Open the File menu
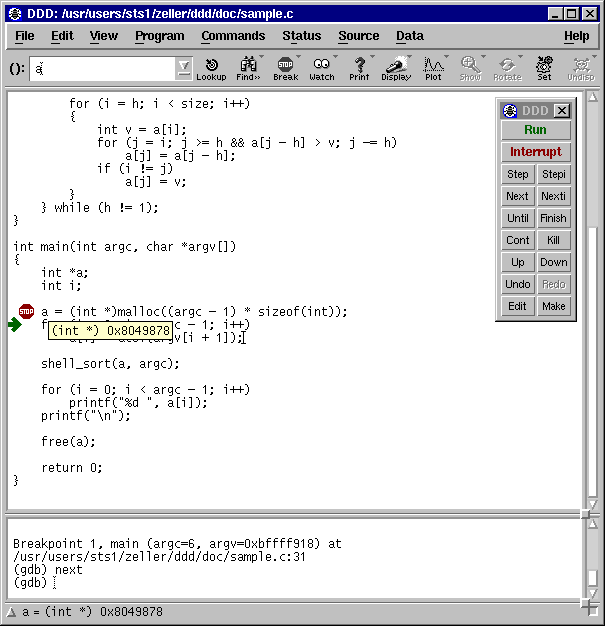Screen dimensions: 605x626 (x=24, y=36)
